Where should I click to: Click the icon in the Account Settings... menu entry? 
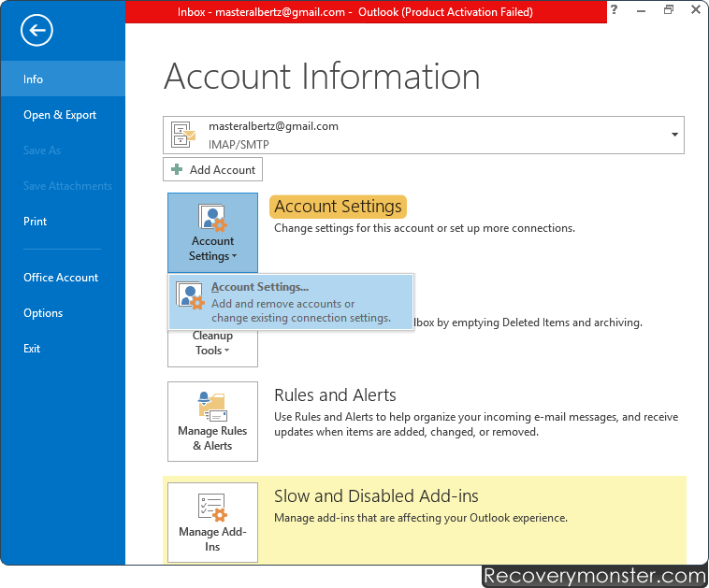coord(191,296)
